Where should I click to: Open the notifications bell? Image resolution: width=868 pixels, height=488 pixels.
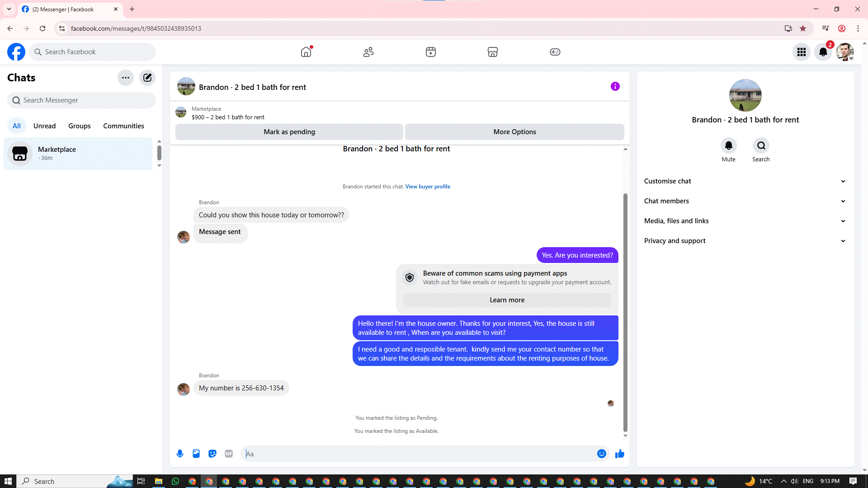click(823, 52)
